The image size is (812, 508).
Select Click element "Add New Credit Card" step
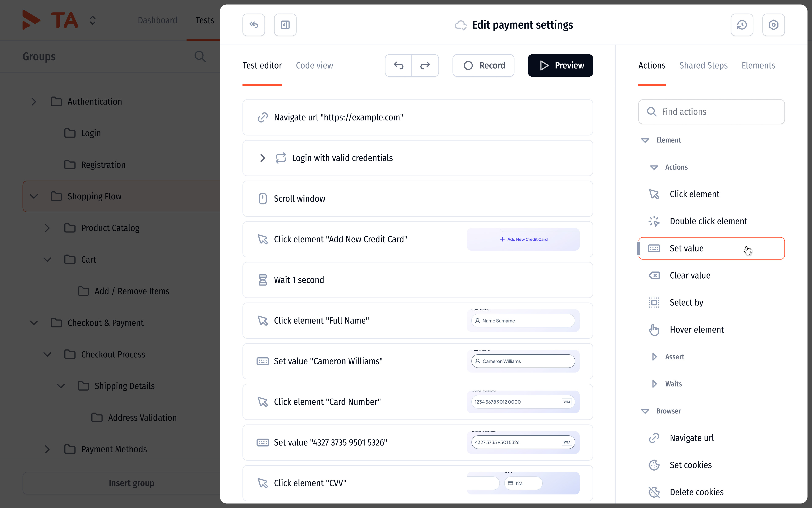tap(417, 240)
